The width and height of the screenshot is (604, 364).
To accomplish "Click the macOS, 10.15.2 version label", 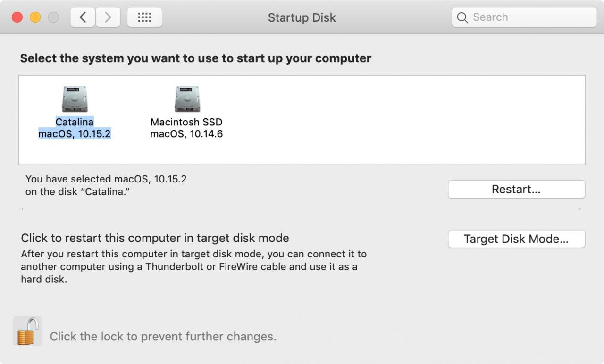I will pos(75,134).
